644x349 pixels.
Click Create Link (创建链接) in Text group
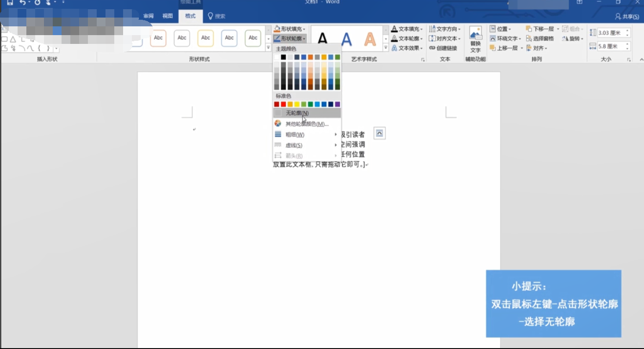point(443,48)
